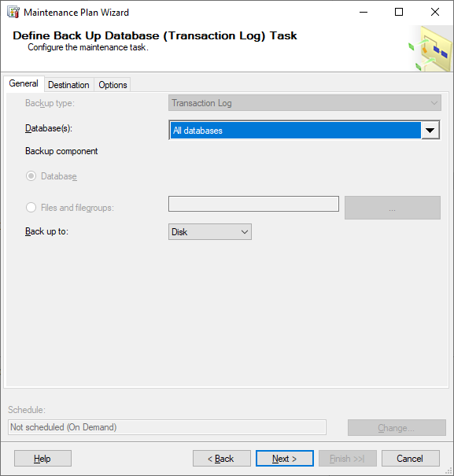Click the Define Back Up Database heading text
Viewport: 454px width, 476px height.
click(x=155, y=35)
